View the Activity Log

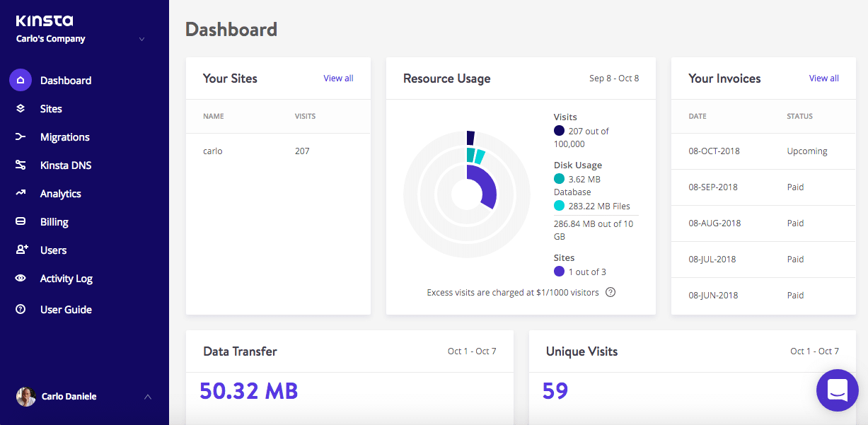[65, 278]
